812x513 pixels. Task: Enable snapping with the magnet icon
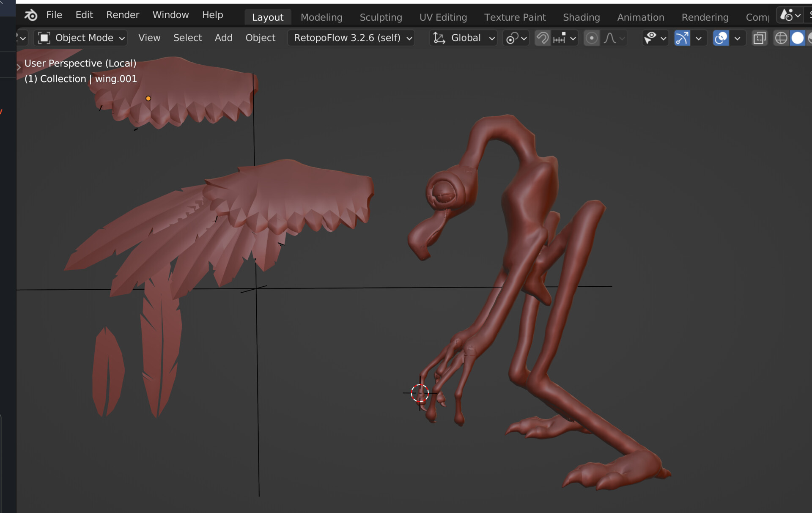pos(542,38)
